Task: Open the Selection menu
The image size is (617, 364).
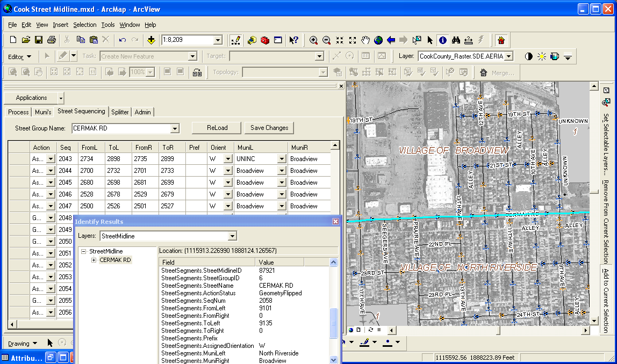Action: click(x=84, y=25)
